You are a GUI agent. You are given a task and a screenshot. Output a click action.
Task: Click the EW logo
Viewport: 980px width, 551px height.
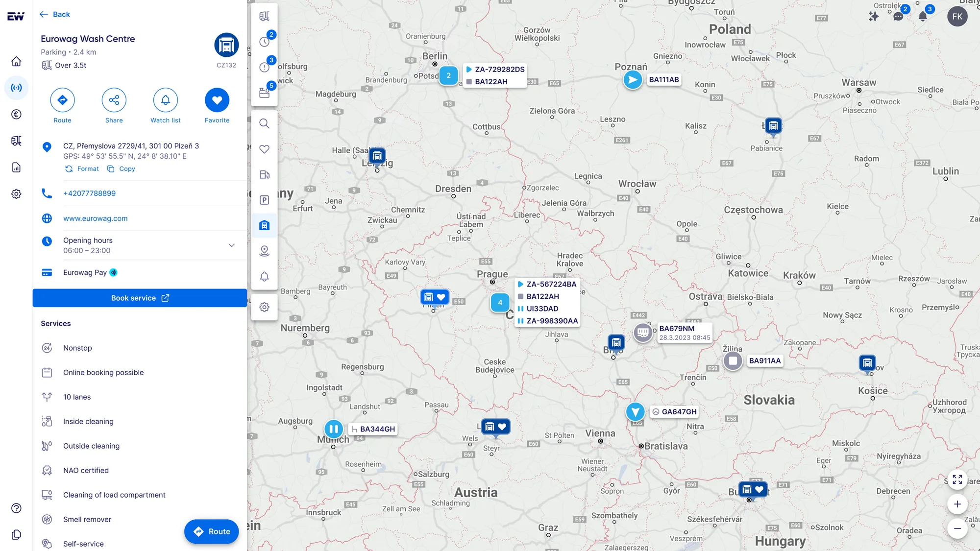click(x=16, y=17)
